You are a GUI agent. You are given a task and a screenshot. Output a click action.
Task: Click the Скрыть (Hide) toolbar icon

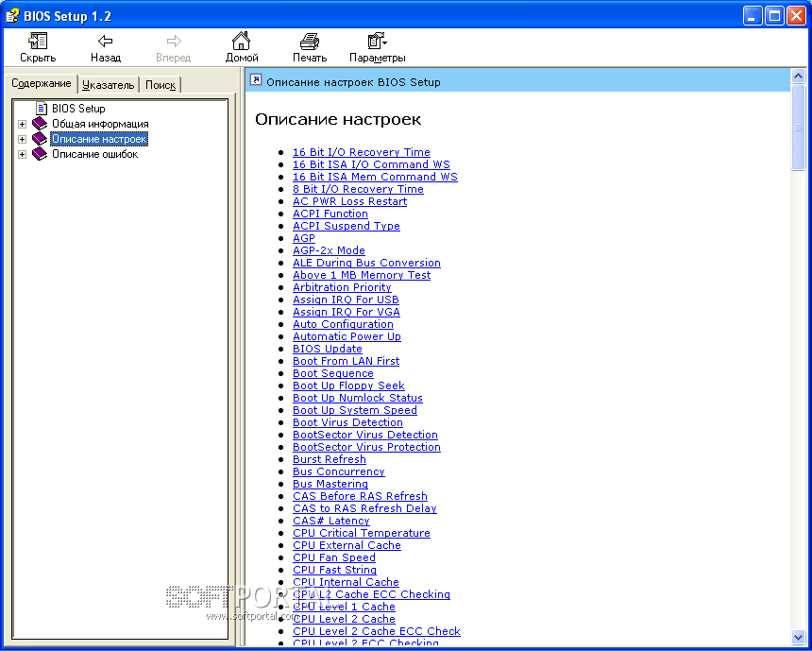38,41
